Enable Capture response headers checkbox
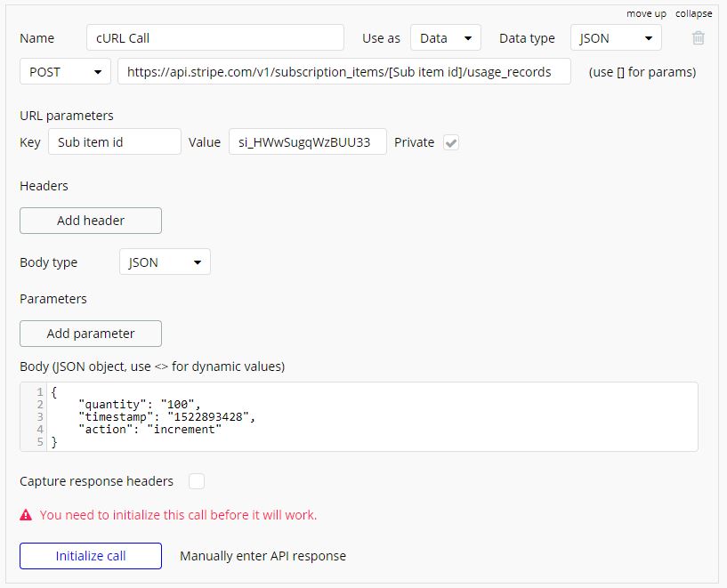This screenshot has height=588, width=727. [197, 481]
